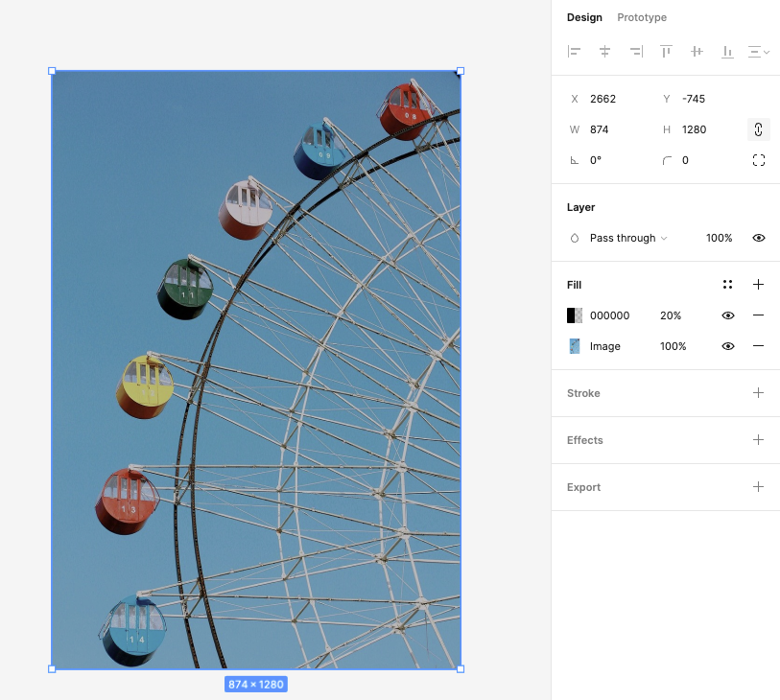Image resolution: width=780 pixels, height=700 pixels.
Task: Click the Effects section header
Action: tap(585, 440)
